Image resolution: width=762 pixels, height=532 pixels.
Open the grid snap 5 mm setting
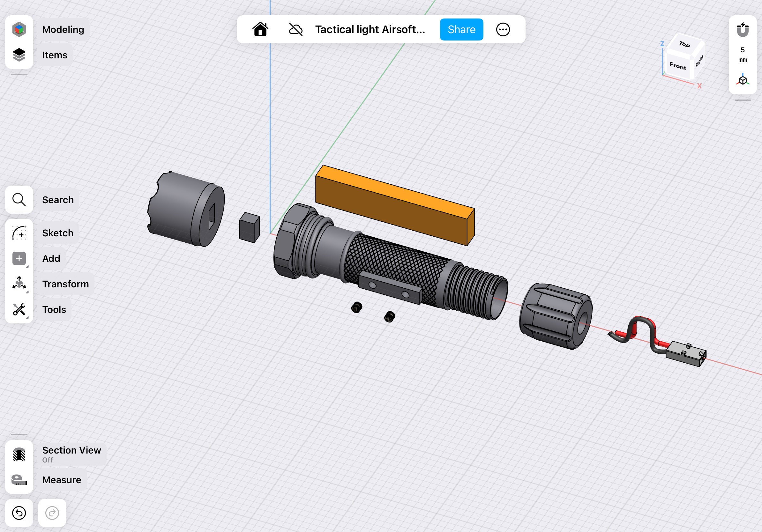coord(743,55)
